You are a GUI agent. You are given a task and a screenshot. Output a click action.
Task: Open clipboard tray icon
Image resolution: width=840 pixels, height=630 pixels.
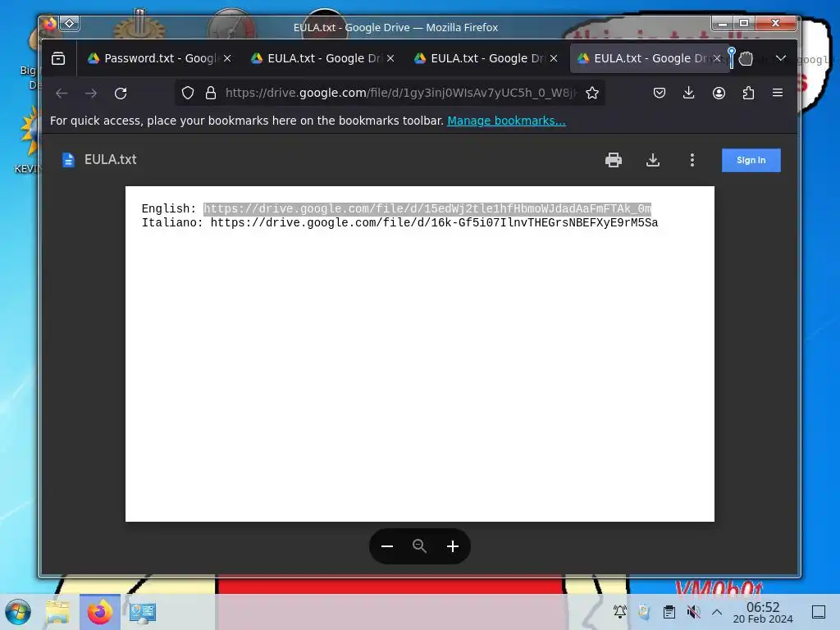669,612
